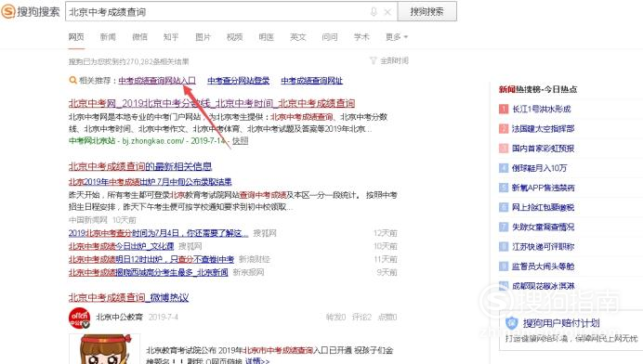The width and height of the screenshot is (643, 364).
Task: Click rank 5 badge icon beside 新氧APP售违禁药
Action: click(504, 188)
